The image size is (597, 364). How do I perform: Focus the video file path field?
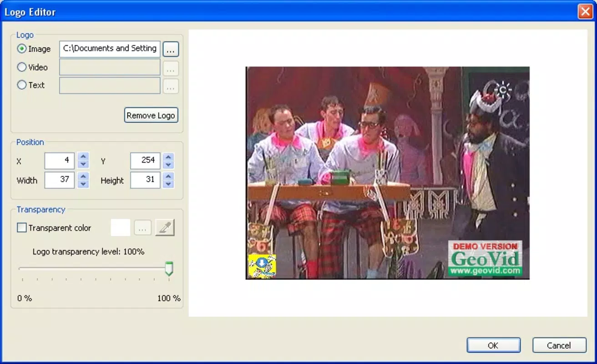point(110,67)
